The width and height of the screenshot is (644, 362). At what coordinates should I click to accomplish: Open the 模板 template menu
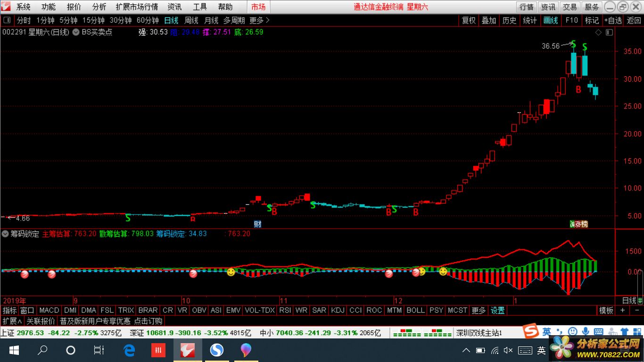[606, 310]
